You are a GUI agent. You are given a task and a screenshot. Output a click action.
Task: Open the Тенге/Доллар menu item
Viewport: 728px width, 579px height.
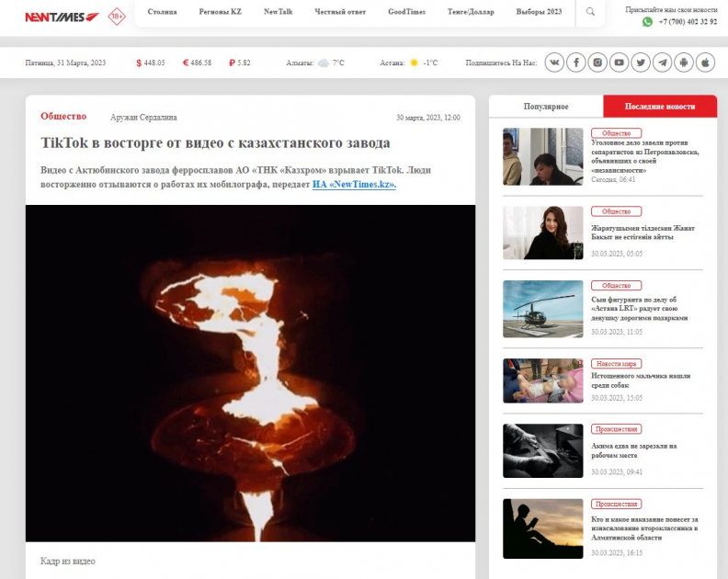pos(471,12)
